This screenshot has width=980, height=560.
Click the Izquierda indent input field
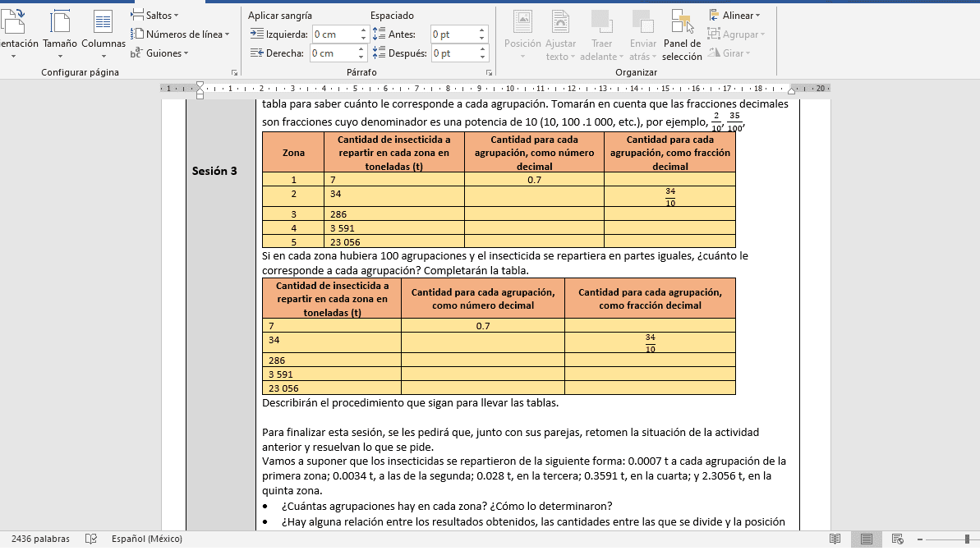(335, 34)
